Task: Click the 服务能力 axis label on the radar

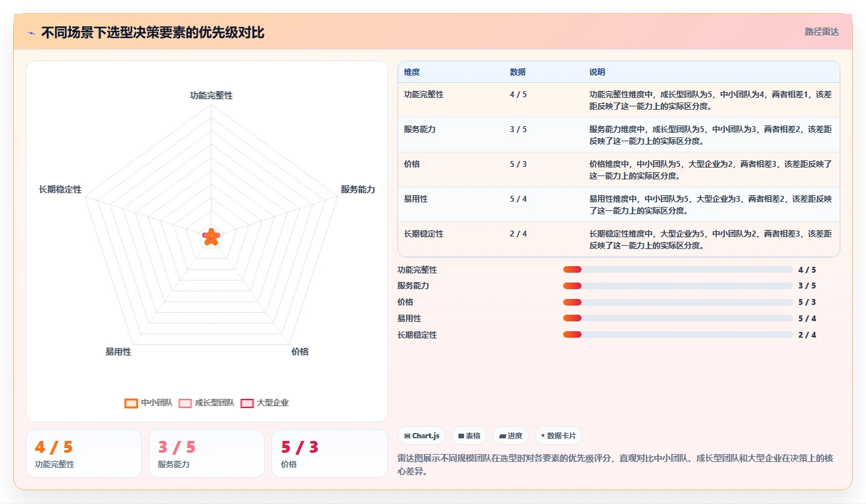Action: pos(358,189)
